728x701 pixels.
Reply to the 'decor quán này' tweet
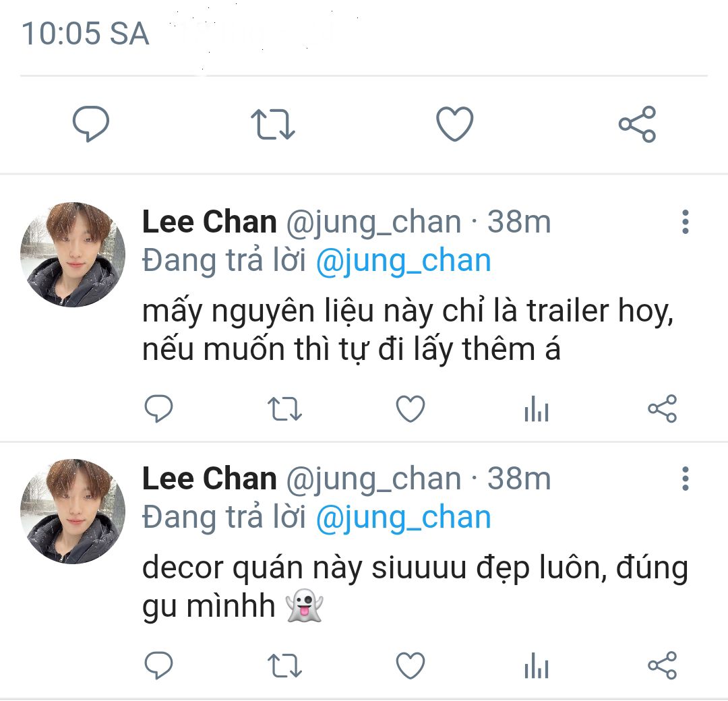tap(159, 665)
